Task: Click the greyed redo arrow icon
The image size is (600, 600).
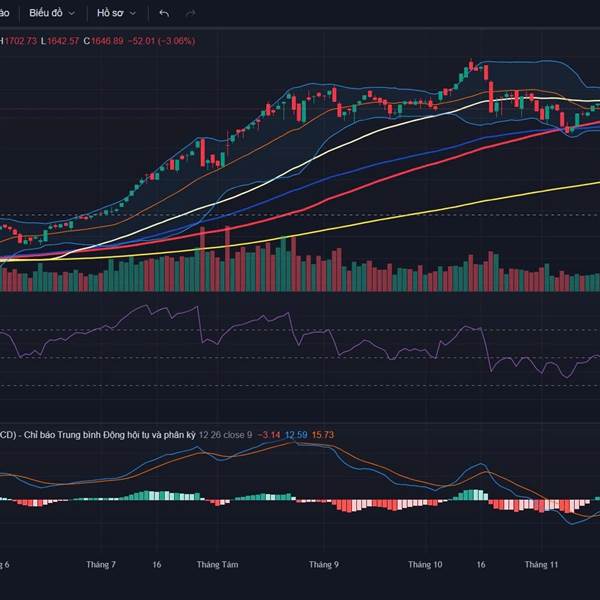Action: [191, 13]
